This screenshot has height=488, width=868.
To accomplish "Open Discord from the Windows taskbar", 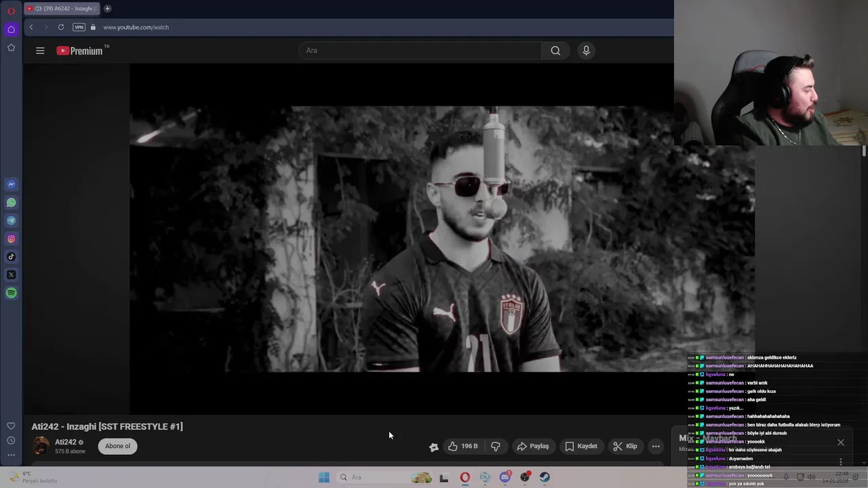I will pyautogui.click(x=505, y=477).
